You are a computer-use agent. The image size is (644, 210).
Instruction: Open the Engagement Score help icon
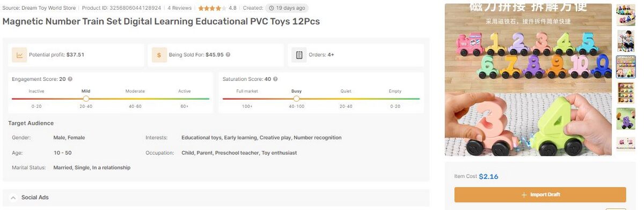click(x=70, y=79)
